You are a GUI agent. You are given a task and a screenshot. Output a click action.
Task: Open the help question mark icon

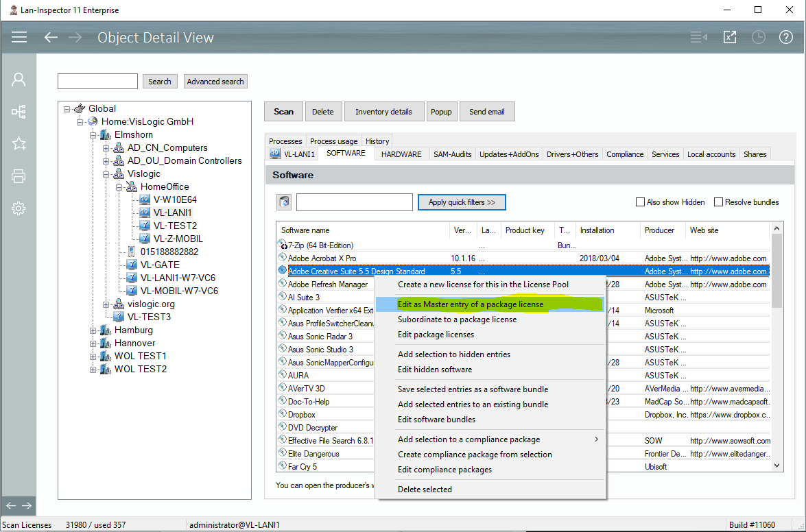point(785,37)
